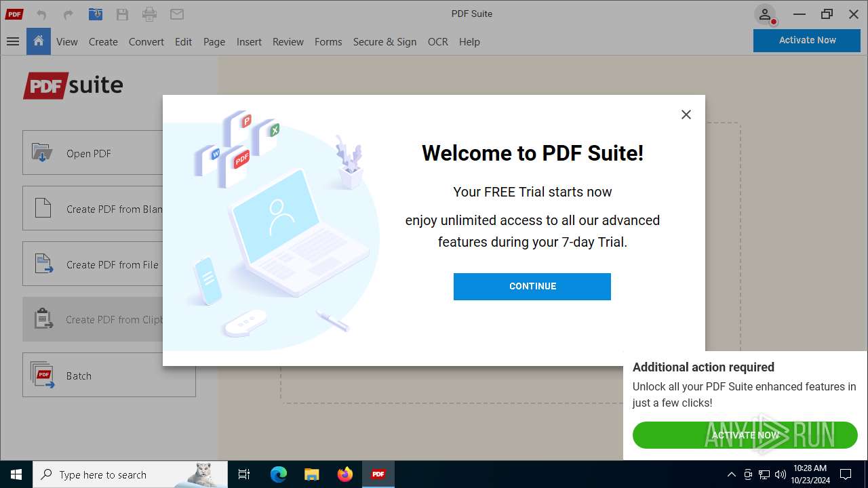Open the OCR menu
The height and width of the screenshot is (488, 868).
click(x=437, y=41)
